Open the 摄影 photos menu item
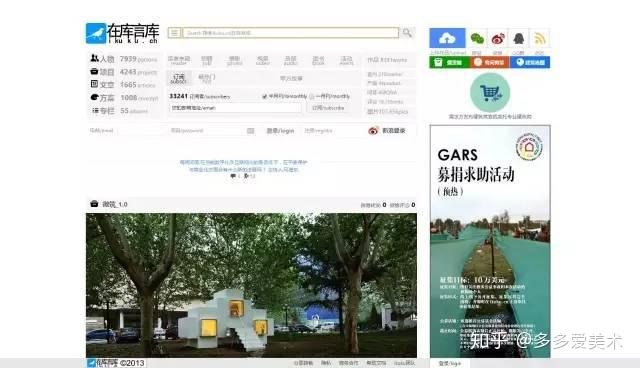Viewport: 640px width, 368px height. pyautogui.click(x=234, y=60)
